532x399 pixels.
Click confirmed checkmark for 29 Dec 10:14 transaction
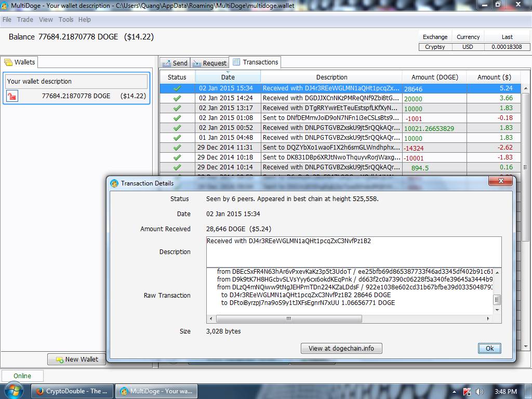(x=177, y=167)
